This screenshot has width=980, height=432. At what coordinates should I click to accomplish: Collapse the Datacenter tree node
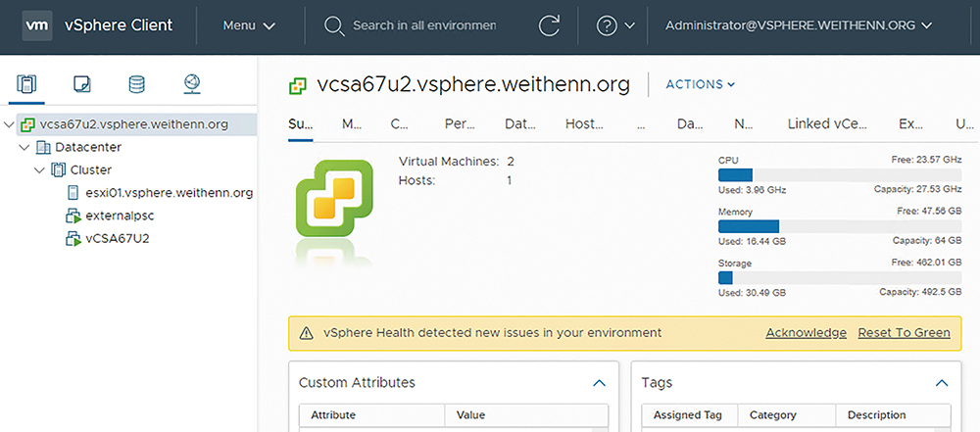[x=24, y=148]
